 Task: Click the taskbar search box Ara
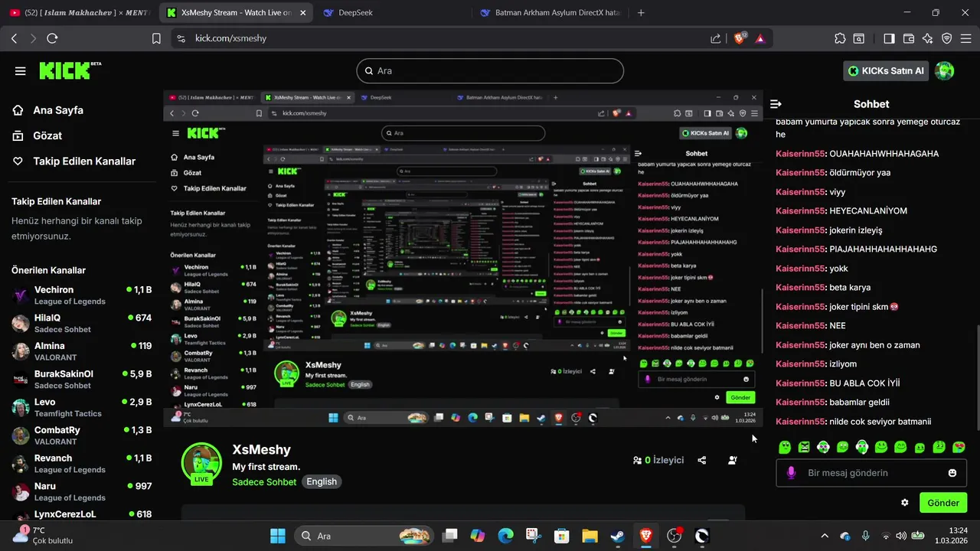pos(364,536)
